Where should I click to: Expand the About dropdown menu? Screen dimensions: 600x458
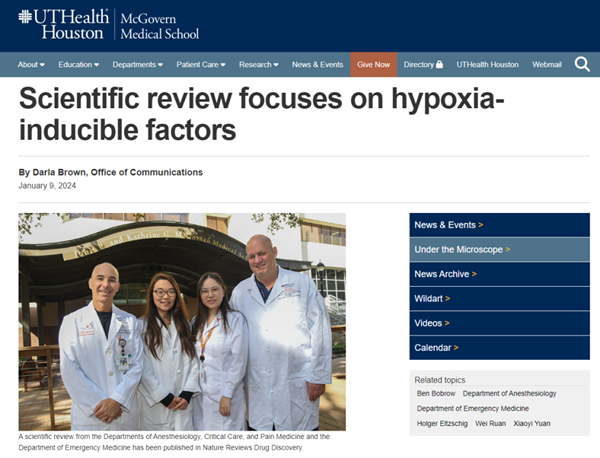click(31, 65)
